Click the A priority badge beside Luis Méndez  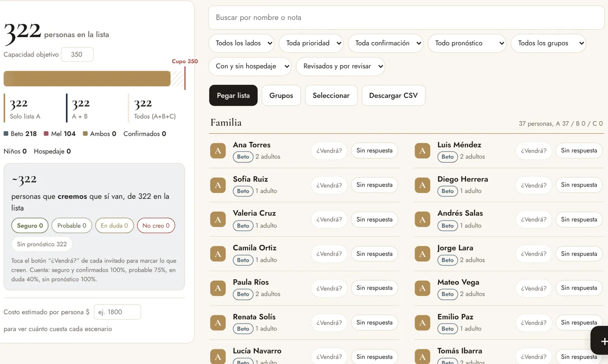coord(423,151)
